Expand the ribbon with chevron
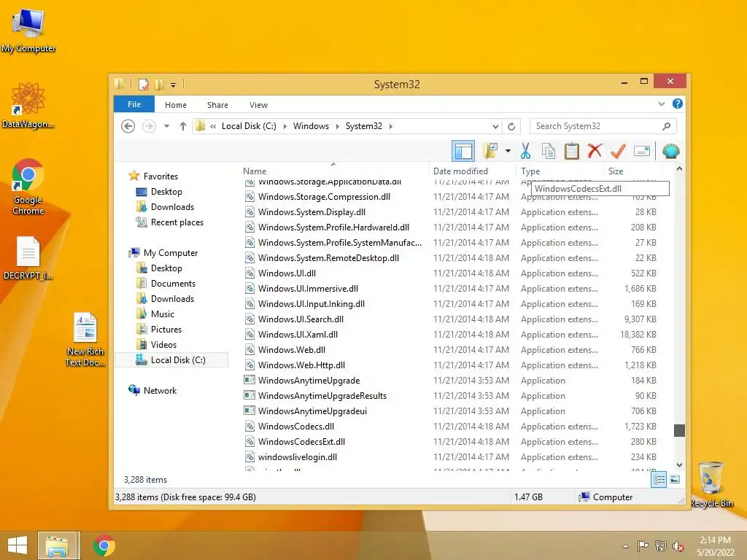This screenshot has height=560, width=747. pyautogui.click(x=661, y=104)
